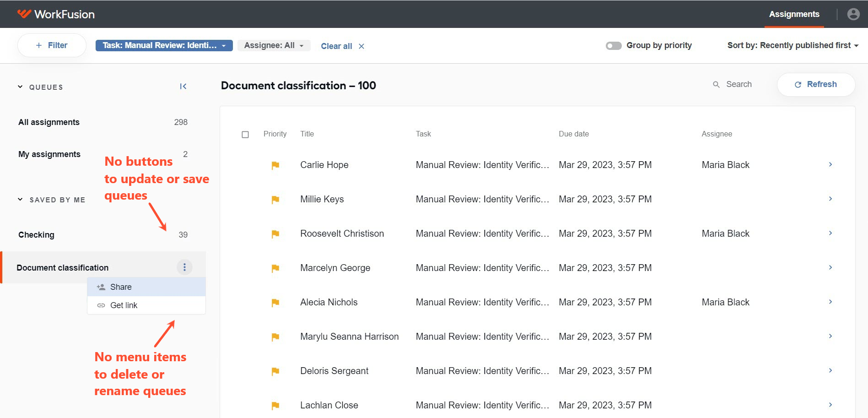Toggle Group by priority switch
868x418 pixels.
pyautogui.click(x=614, y=46)
